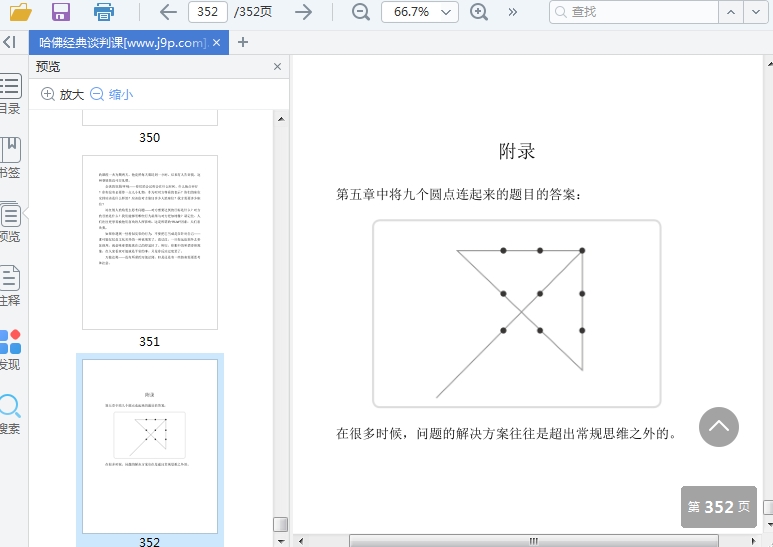Click the sentence starting 在很多时候
773x547 pixels.
[x=506, y=433]
